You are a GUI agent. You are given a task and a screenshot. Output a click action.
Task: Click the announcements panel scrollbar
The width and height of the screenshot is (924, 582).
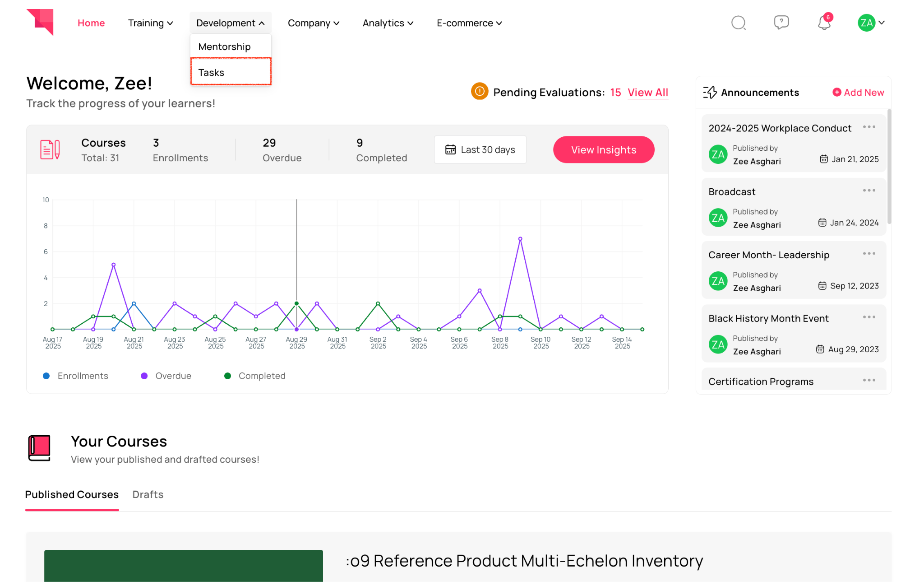[x=889, y=167]
